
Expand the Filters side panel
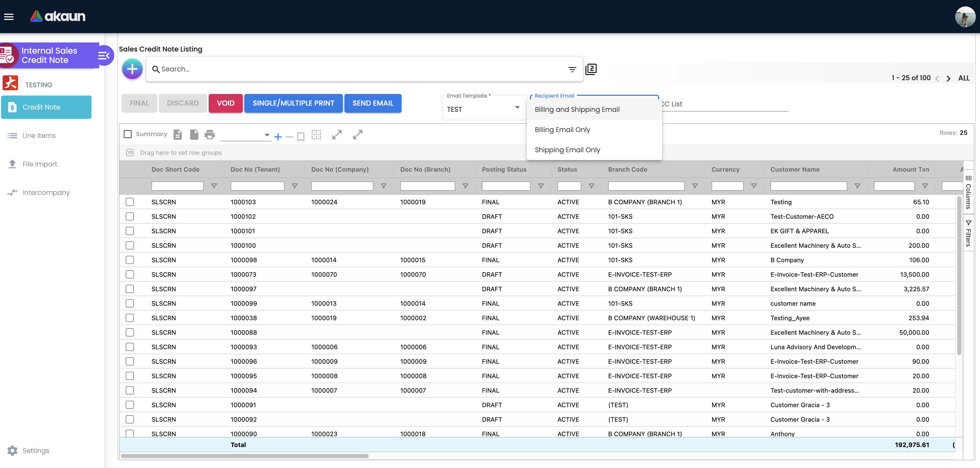point(968,233)
